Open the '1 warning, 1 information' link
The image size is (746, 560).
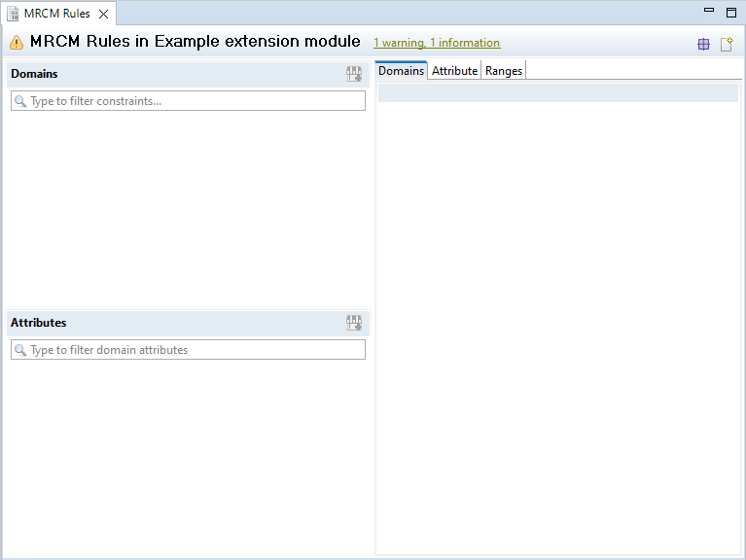pos(437,43)
